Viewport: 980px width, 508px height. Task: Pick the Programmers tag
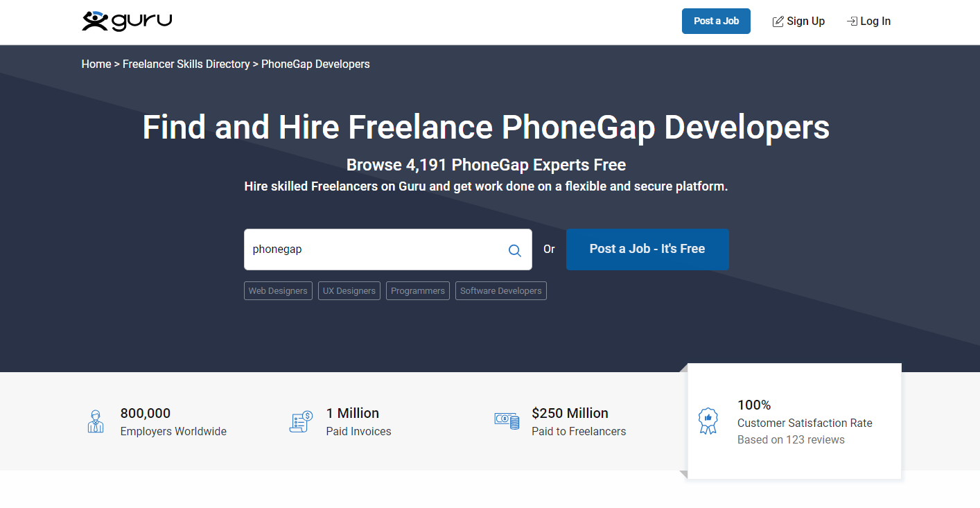click(x=418, y=291)
